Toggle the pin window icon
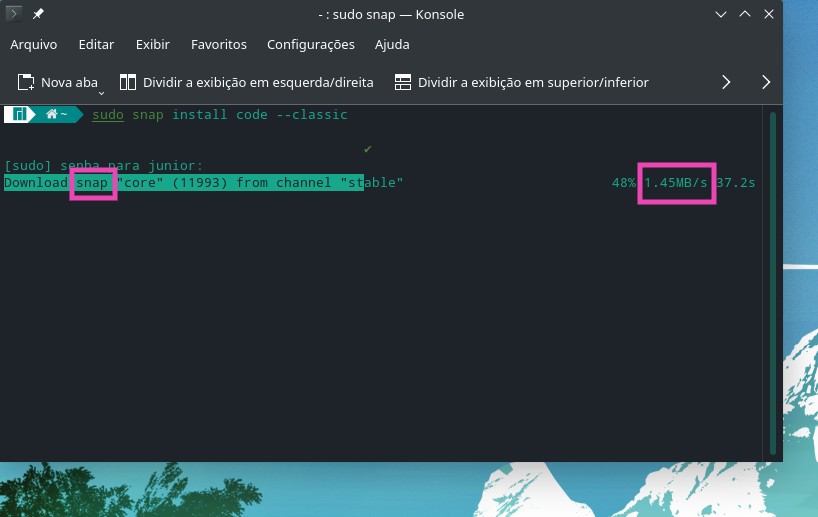This screenshot has height=517, width=818. tap(38, 14)
